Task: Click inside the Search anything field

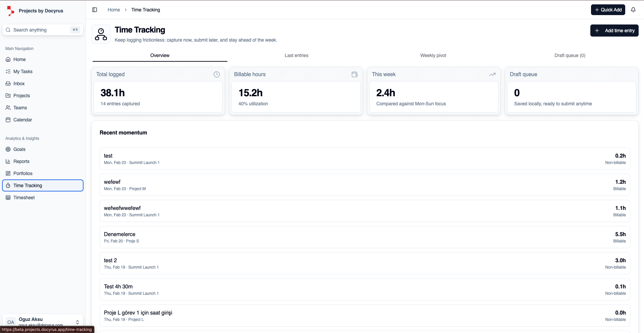Action: (x=37, y=30)
